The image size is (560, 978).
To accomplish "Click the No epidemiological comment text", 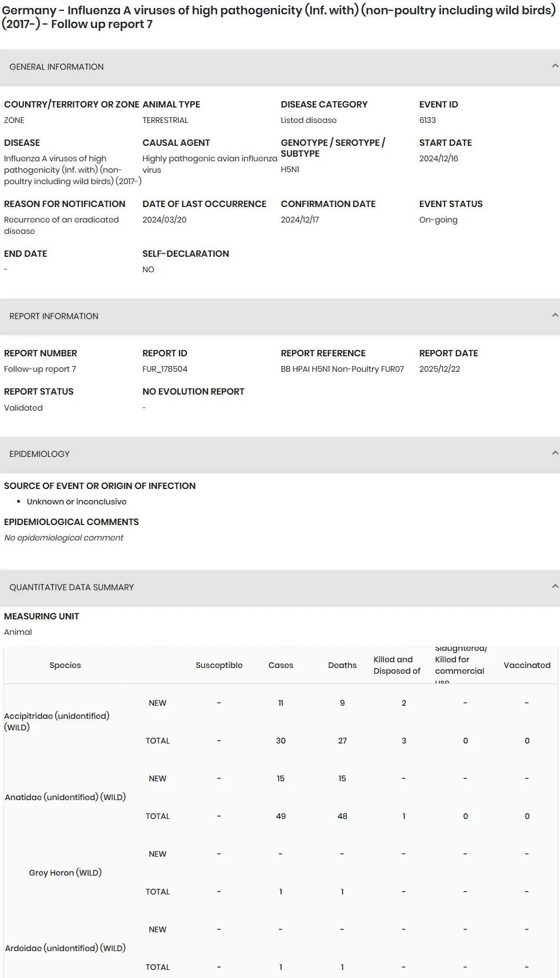I will [x=63, y=538].
